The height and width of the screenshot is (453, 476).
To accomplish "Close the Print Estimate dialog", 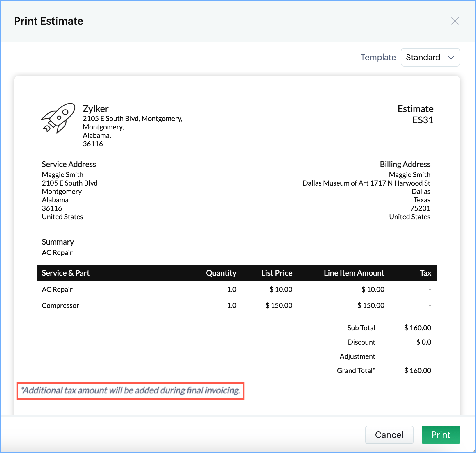I will coord(455,21).
